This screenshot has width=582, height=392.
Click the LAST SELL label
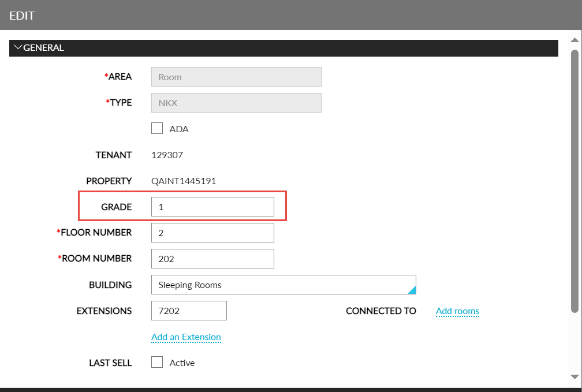coord(110,363)
